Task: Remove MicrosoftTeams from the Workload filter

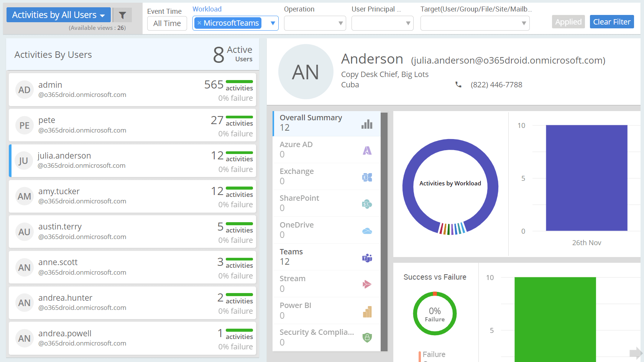Action: point(199,23)
